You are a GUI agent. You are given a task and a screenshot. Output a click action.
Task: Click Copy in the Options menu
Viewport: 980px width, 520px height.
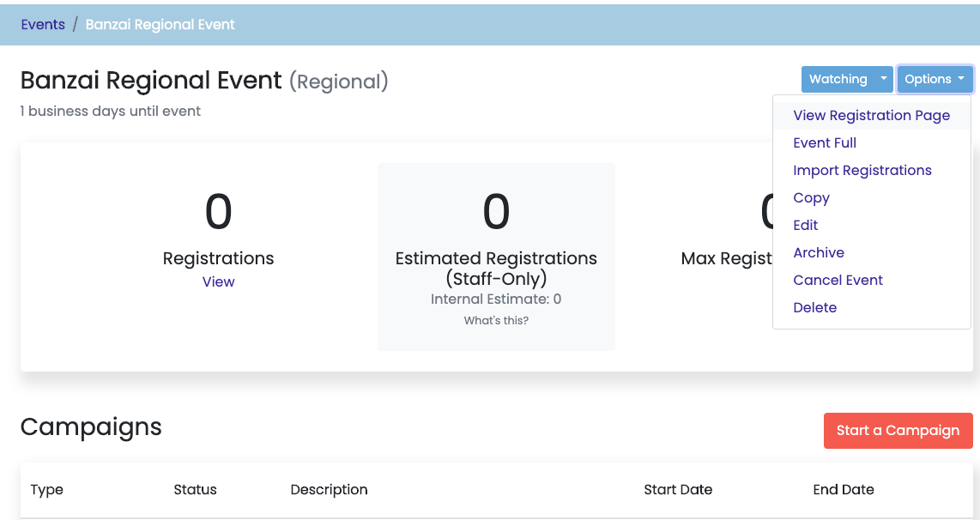tap(811, 197)
